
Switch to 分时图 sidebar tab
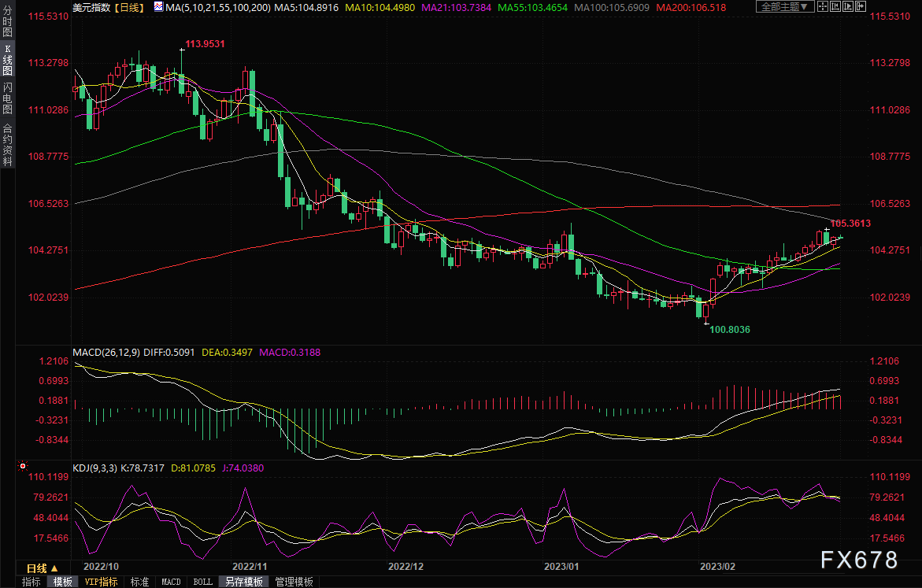click(x=8, y=22)
